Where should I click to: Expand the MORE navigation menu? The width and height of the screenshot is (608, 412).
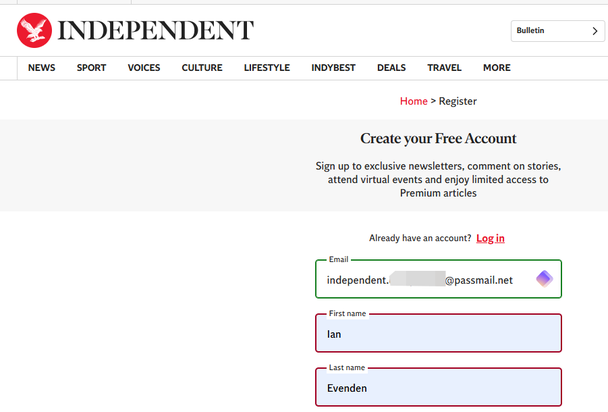click(496, 68)
